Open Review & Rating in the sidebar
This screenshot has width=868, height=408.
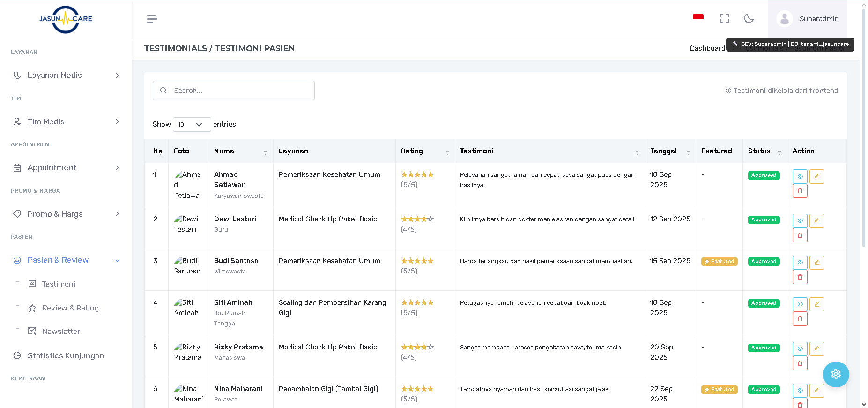point(70,308)
